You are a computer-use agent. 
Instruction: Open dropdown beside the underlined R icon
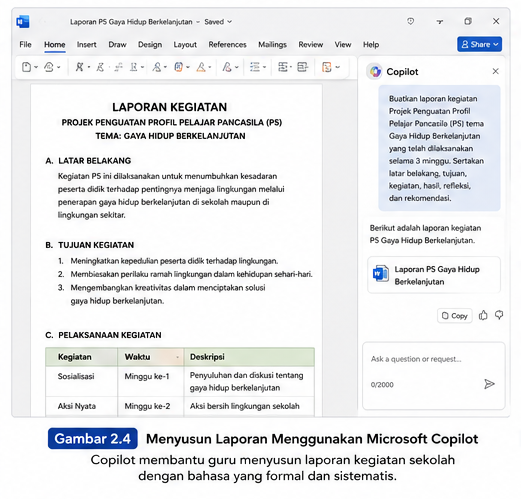(x=142, y=67)
